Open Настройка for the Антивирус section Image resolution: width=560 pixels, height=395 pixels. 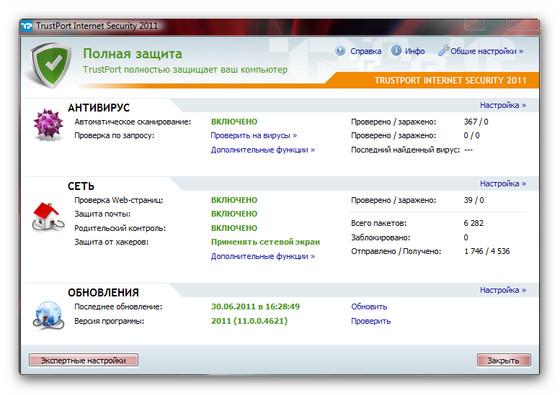pos(503,105)
